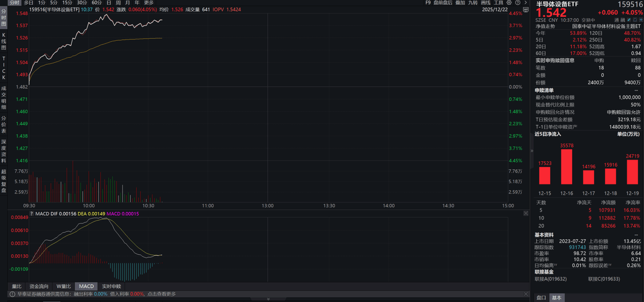Viewport: 644px width, 302px height.
Task: Open the settings gear icon in top toolbar
Action: [x=509, y=3]
